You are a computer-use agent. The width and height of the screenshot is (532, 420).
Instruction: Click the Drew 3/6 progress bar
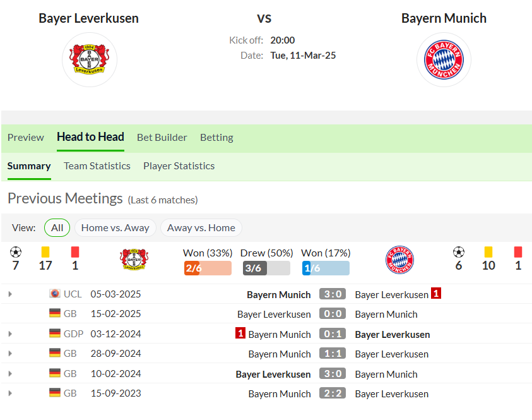(266, 268)
